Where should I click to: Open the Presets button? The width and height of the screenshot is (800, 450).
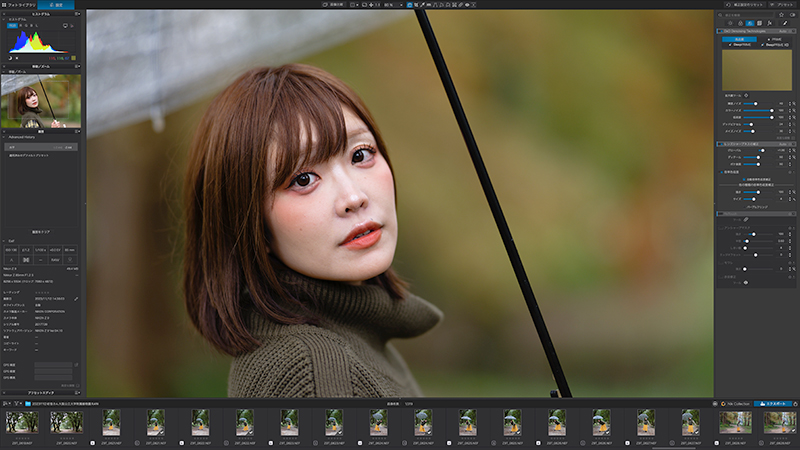(782, 5)
